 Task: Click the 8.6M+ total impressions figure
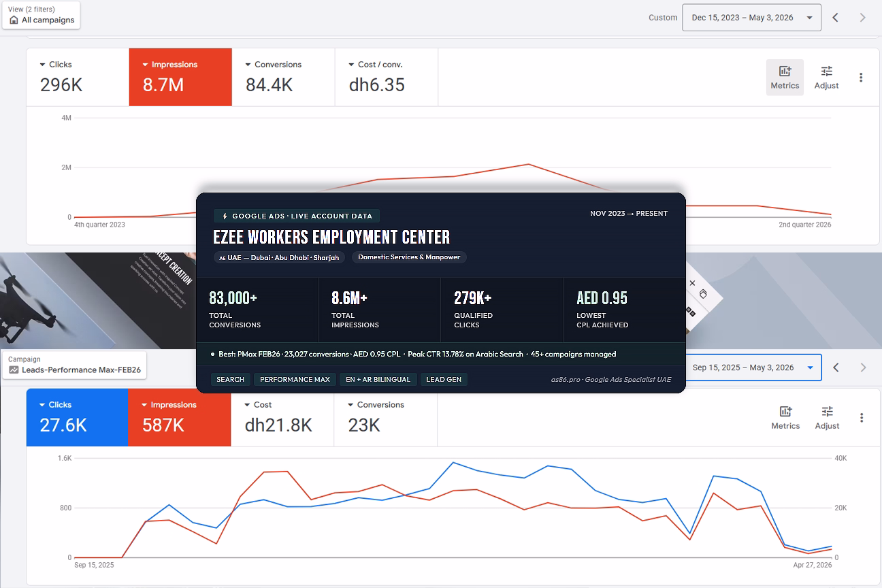[349, 298]
